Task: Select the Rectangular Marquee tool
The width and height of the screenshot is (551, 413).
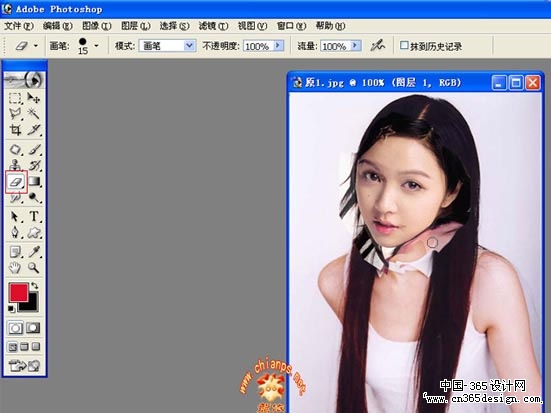Action: click(15, 98)
